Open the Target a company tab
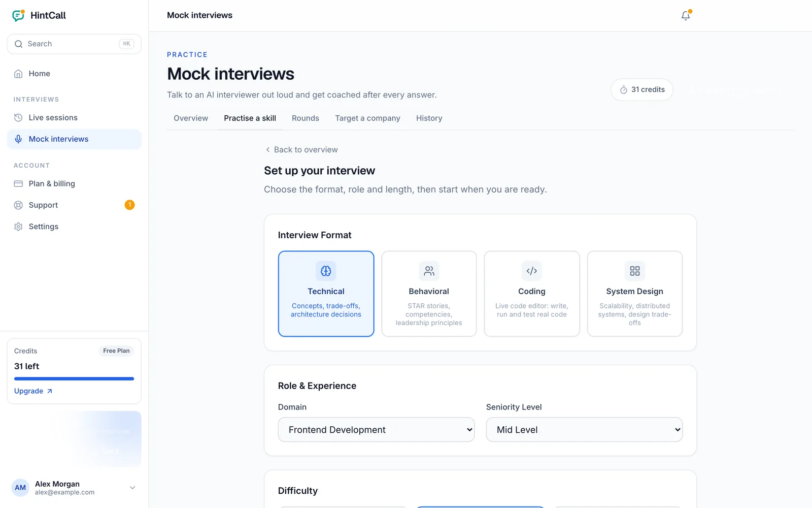Screen dimensions: 812x508 click(x=367, y=118)
